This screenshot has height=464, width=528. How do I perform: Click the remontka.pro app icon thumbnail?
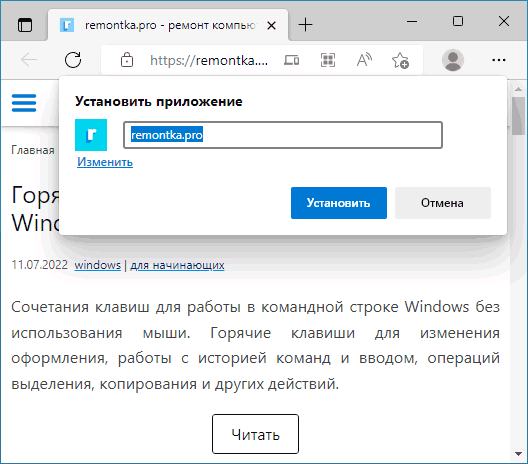pos(91,135)
